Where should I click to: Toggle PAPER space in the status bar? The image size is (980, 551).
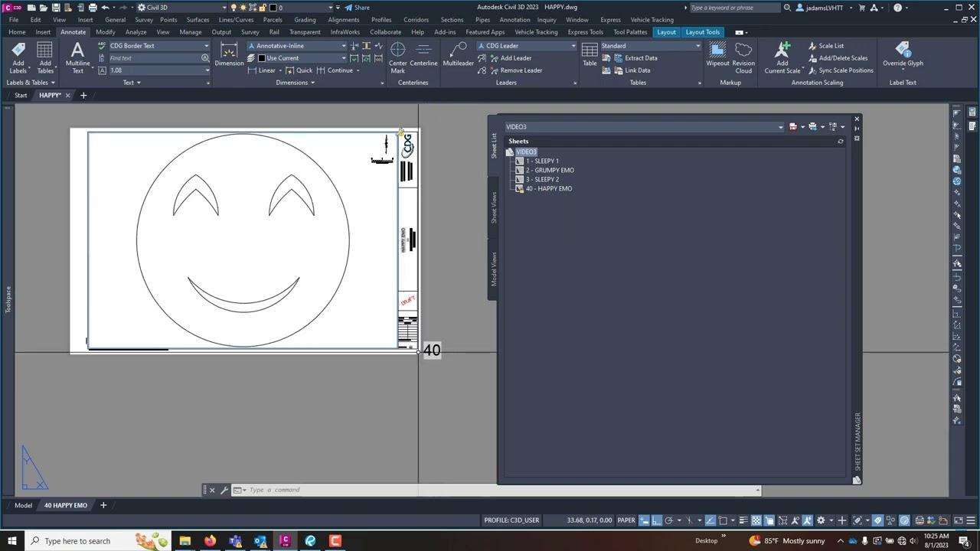click(626, 520)
